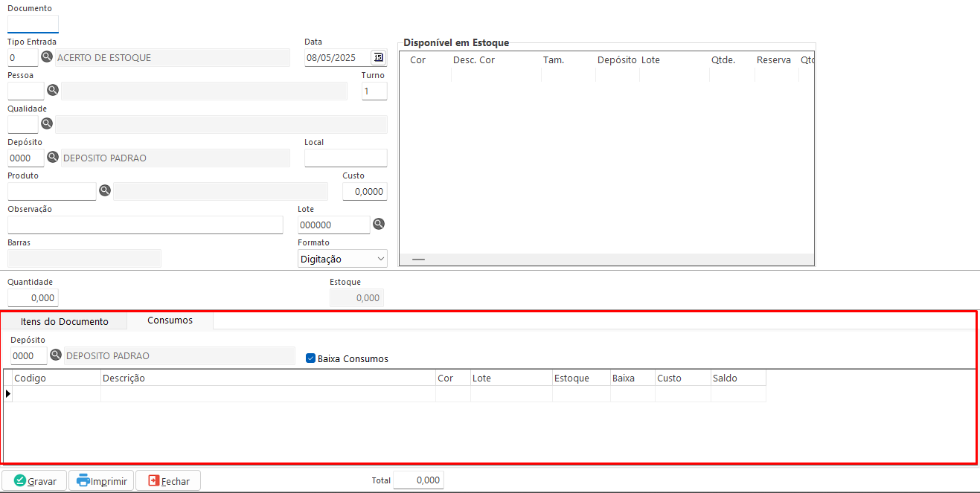Click the Descrição column header in consumos grid

tap(268, 378)
